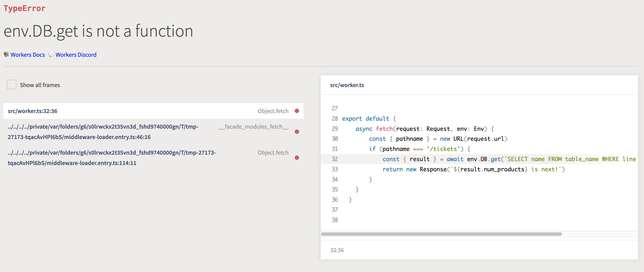644x272 pixels.
Task: Check the frames visibility box next to its label
Action: (11, 84)
